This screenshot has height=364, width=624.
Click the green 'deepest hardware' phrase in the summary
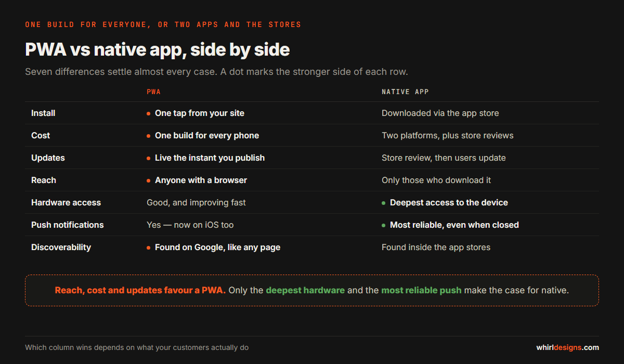pyautogui.click(x=305, y=290)
